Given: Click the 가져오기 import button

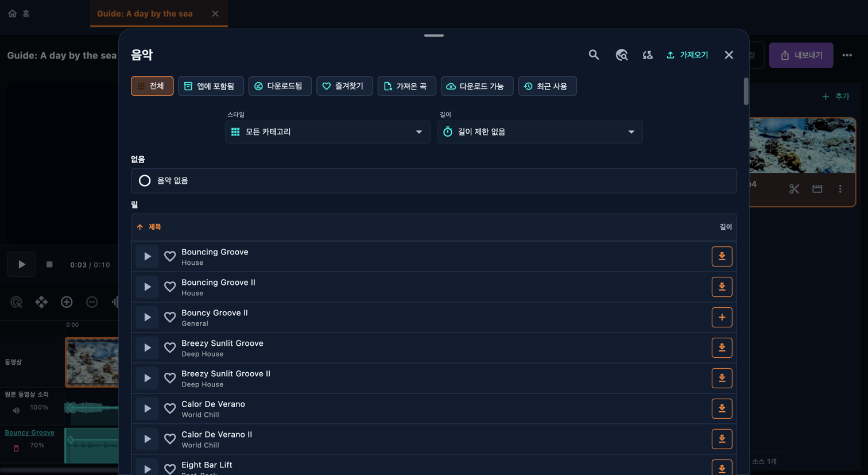Looking at the screenshot, I should tap(687, 55).
